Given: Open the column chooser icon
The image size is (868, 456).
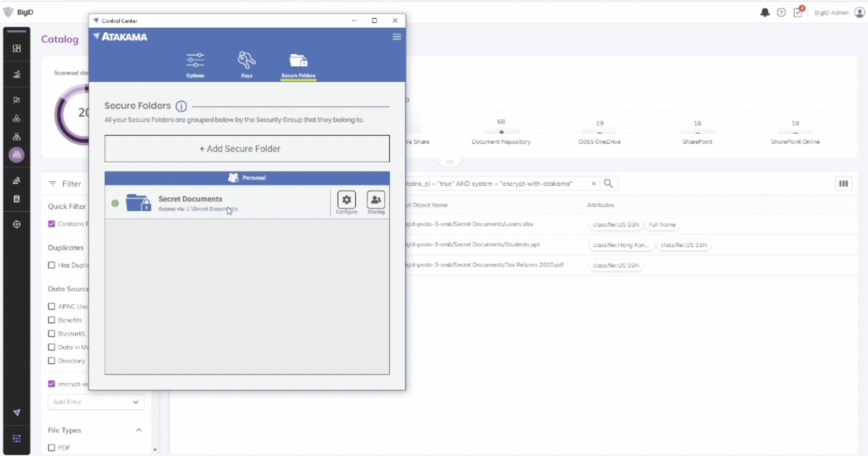Looking at the screenshot, I should (x=843, y=184).
